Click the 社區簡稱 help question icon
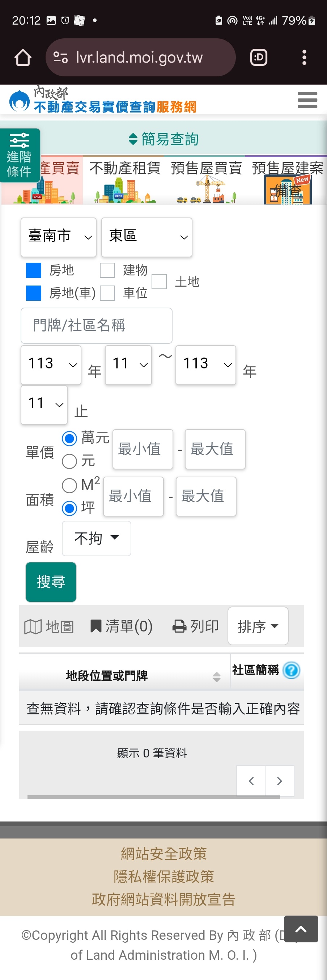Viewport: 327px width, 980px height. tap(292, 670)
